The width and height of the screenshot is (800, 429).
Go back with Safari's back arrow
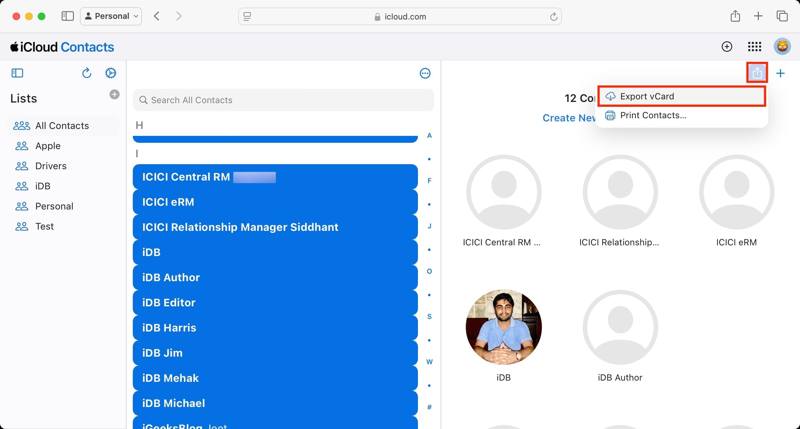(x=157, y=16)
